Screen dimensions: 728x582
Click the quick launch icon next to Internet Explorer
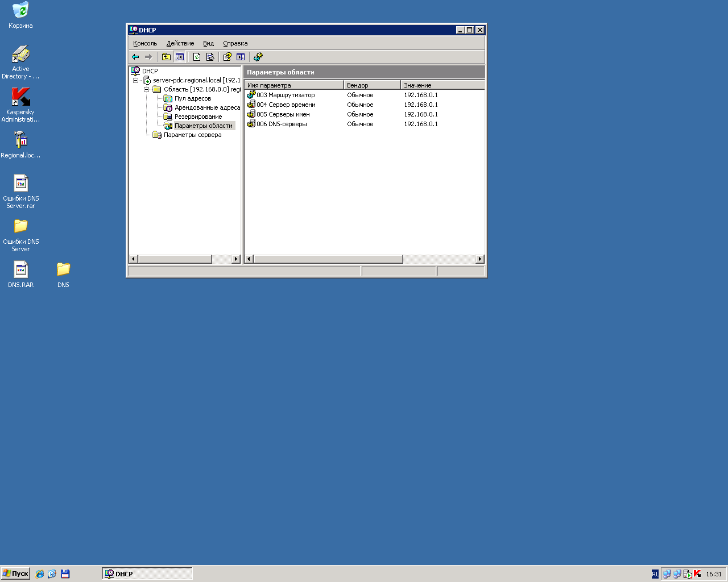(52, 574)
